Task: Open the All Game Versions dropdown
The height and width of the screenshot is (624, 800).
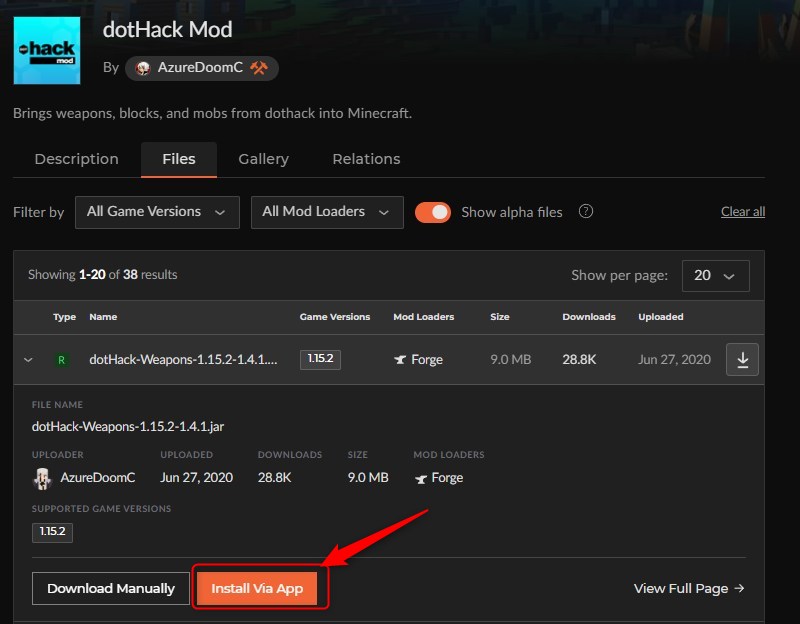Action: coord(157,212)
